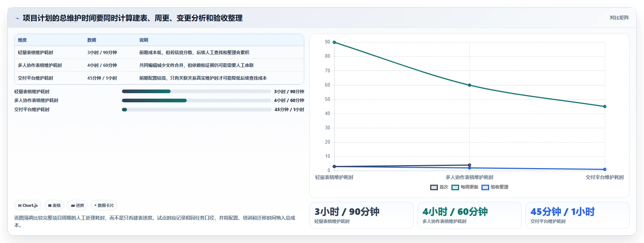Toggle the 首次 dataset in chart legend
This screenshot has height=243, width=644.
[x=439, y=187]
